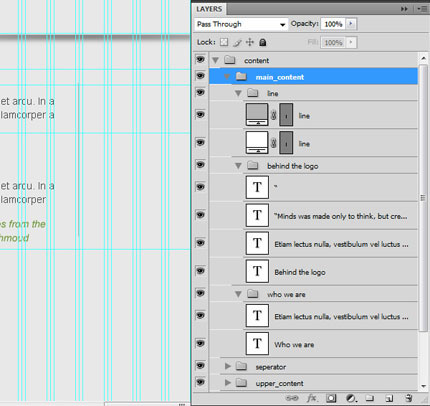The image size is (430, 406).
Task: Create a new group folder icon
Action: click(369, 398)
